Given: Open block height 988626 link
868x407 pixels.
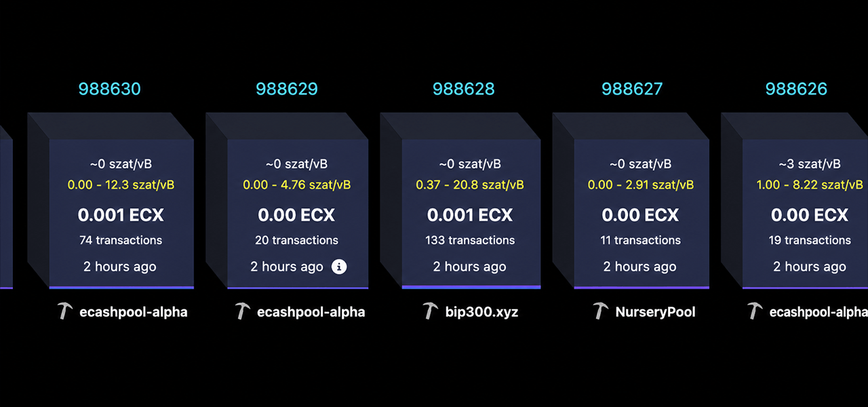Looking at the screenshot, I should coord(796,89).
